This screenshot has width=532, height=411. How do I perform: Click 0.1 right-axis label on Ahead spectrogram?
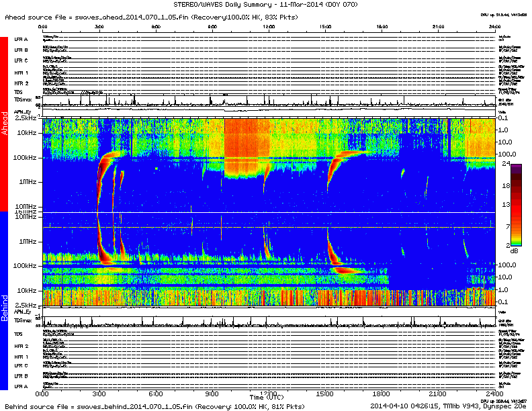(x=503, y=118)
